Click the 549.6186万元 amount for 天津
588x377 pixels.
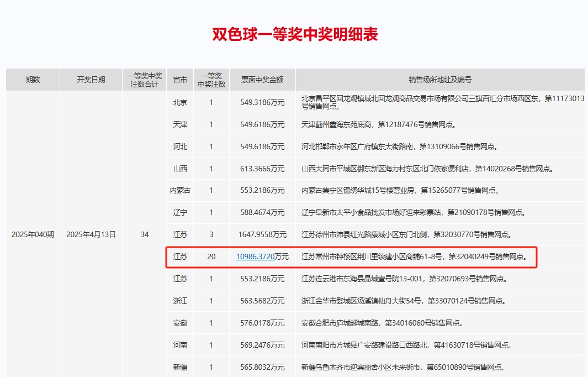(x=262, y=124)
